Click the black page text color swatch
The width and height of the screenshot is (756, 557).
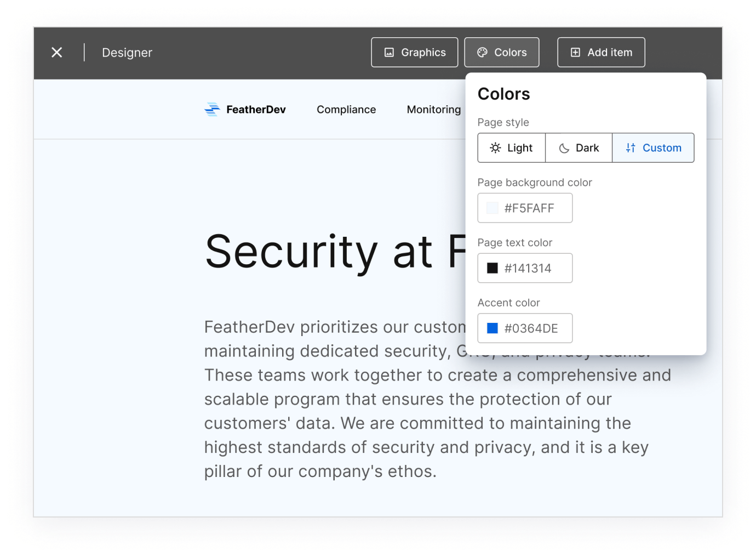click(492, 268)
